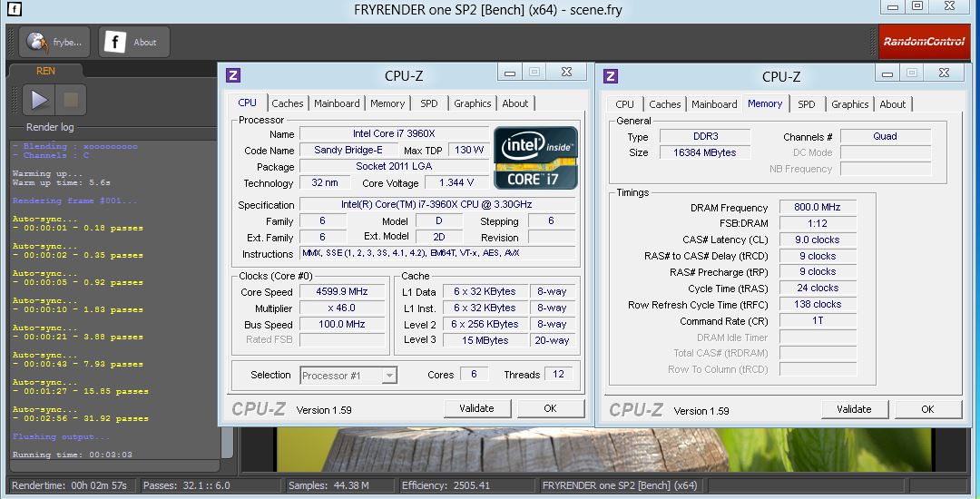The width and height of the screenshot is (980, 499).
Task: Open Mainboard tab in the processor window
Action: (337, 103)
